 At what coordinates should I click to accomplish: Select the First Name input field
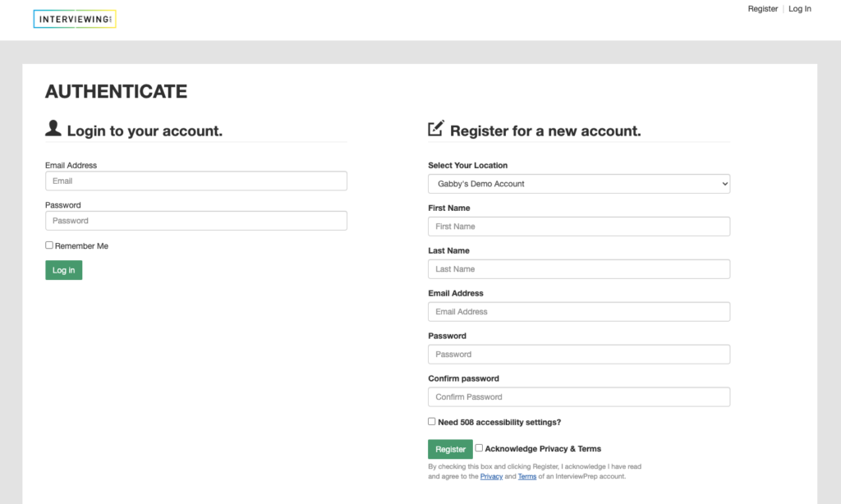(579, 227)
